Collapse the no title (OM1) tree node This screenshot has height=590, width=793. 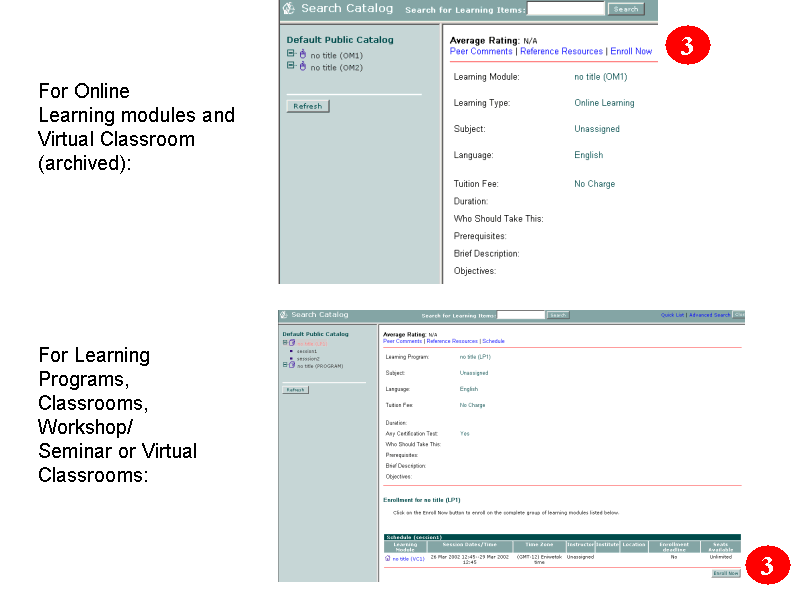290,53
